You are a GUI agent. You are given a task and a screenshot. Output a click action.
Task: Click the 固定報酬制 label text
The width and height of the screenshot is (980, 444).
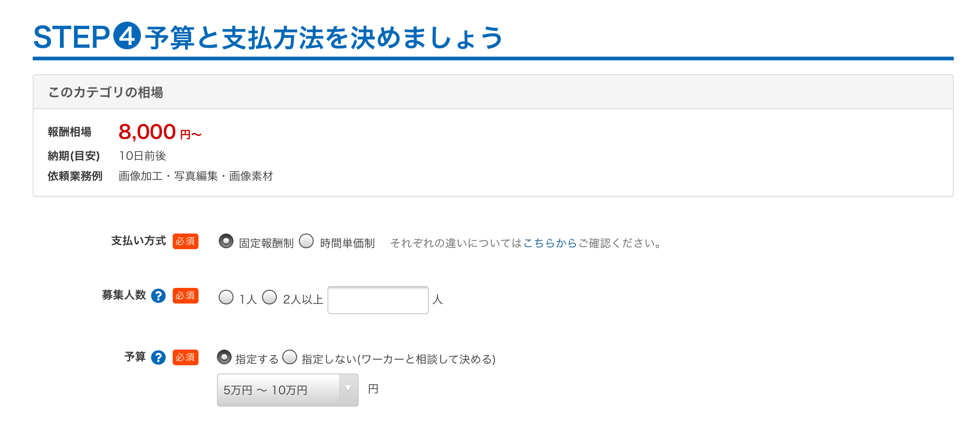click(266, 243)
